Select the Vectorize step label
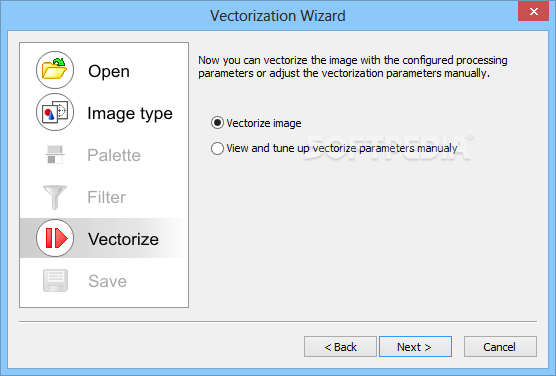Viewport: 556px width, 376px height. tap(123, 239)
